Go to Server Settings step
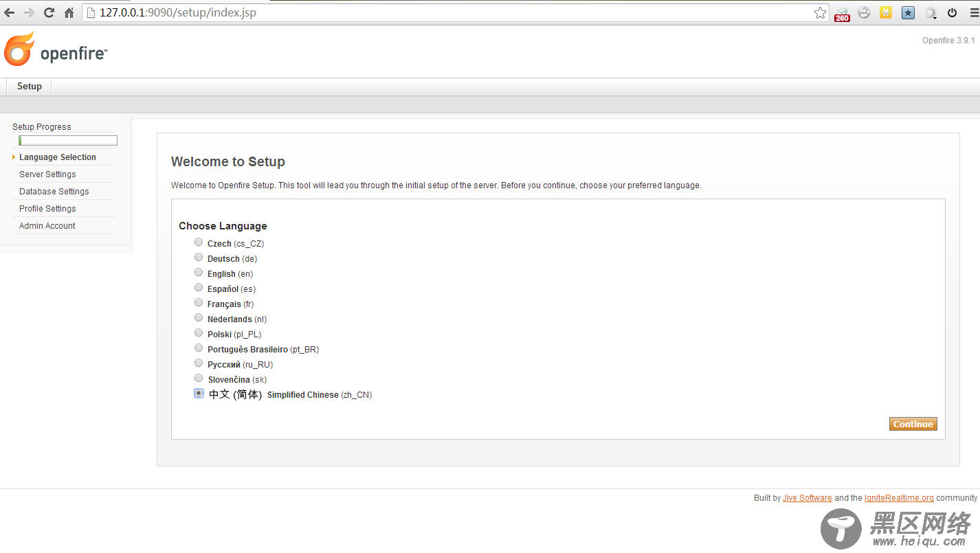 pyautogui.click(x=47, y=174)
